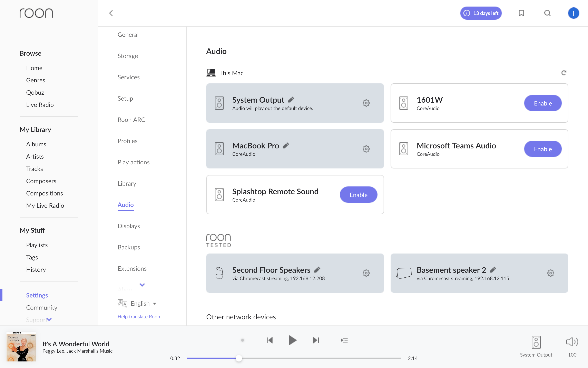Screen dimensions: 588x368
Task: Click the playback progress slider handle
Action: pos(239,358)
